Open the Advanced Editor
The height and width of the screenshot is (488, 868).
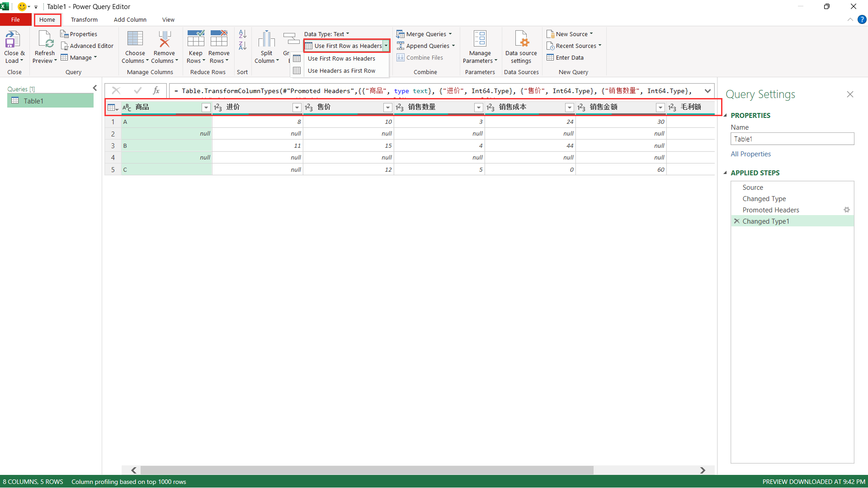point(87,46)
